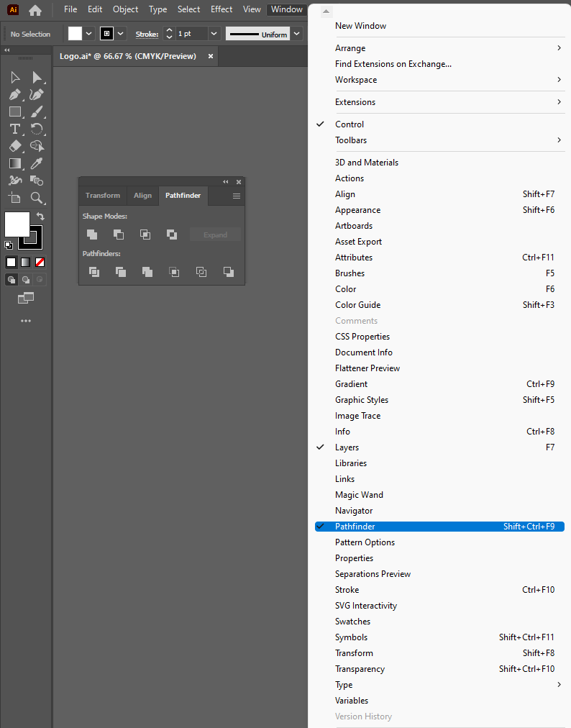Toggle Pathfinder panel in Window menu
This screenshot has height=728, width=571.
coord(439,527)
